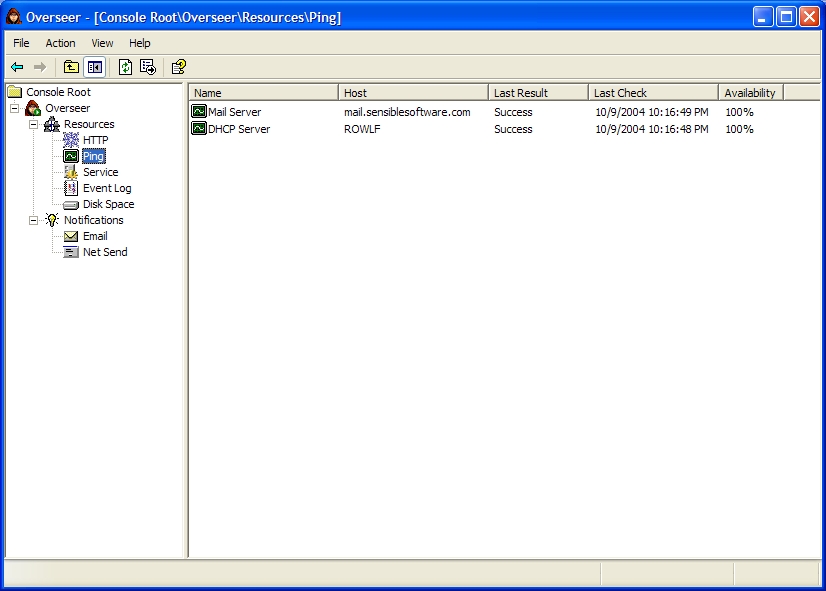Image resolution: width=826 pixels, height=591 pixels.
Task: Open Help from the toolbar icon
Action: (179, 67)
